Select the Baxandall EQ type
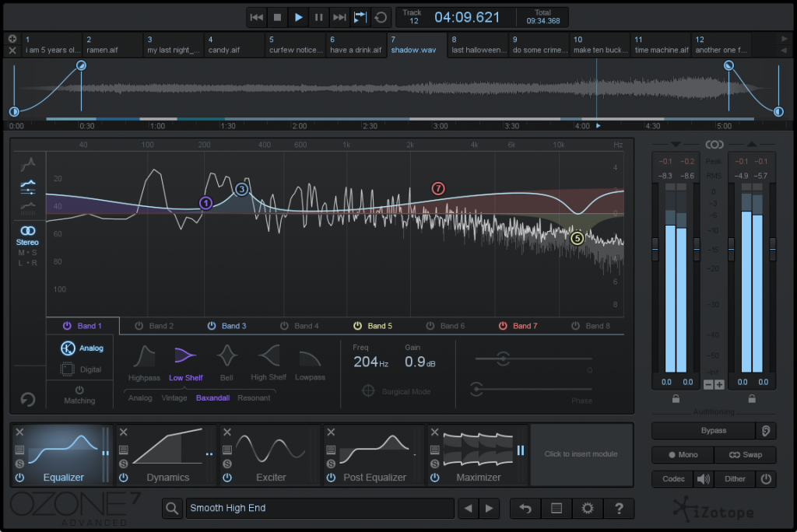 [x=213, y=397]
